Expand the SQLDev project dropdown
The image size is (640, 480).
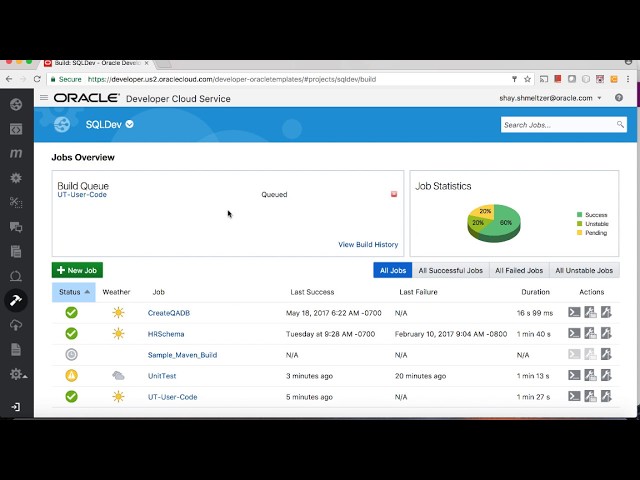(129, 124)
